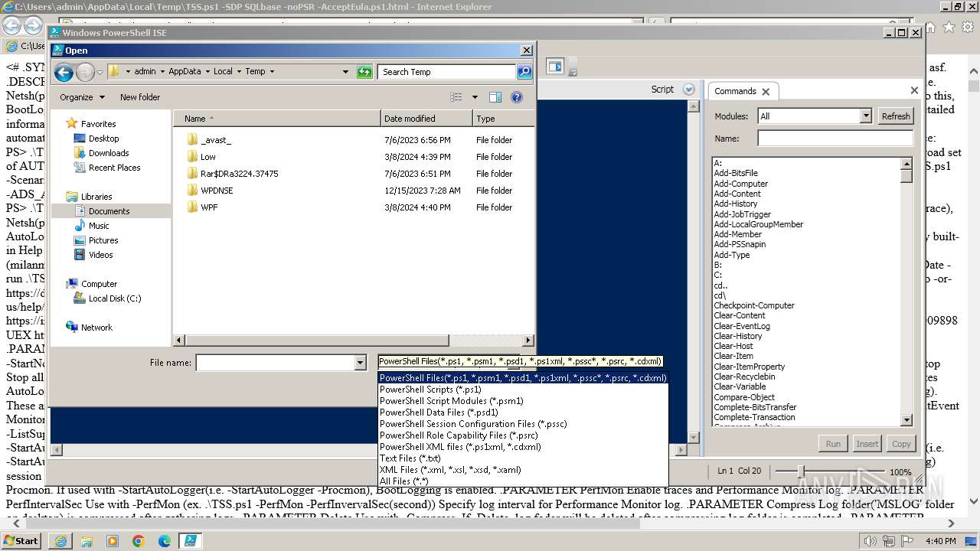Select Music library
The width and height of the screenshot is (980, 551).
(99, 226)
